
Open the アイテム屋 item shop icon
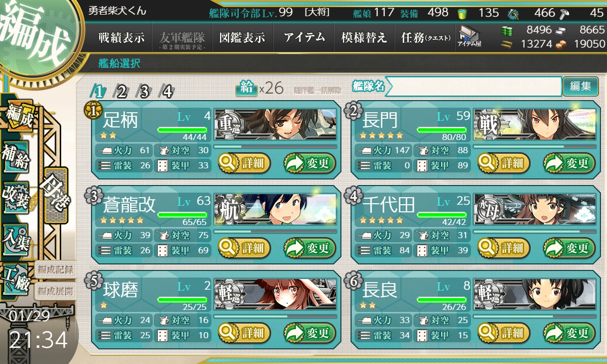pyautogui.click(x=469, y=37)
